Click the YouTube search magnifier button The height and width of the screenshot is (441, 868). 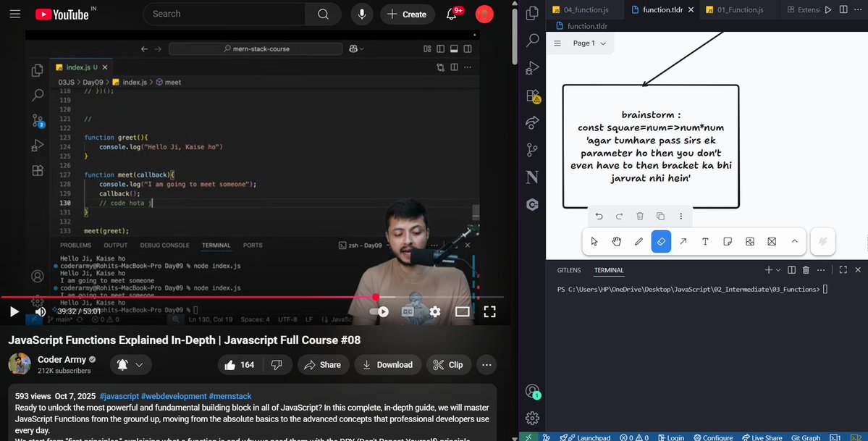point(324,14)
